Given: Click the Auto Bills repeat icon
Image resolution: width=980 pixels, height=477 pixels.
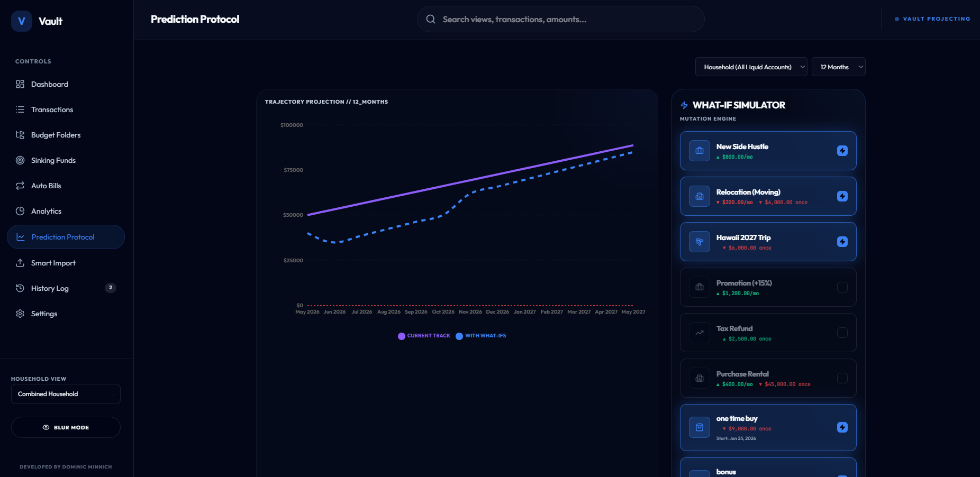Looking at the screenshot, I should click(x=20, y=186).
